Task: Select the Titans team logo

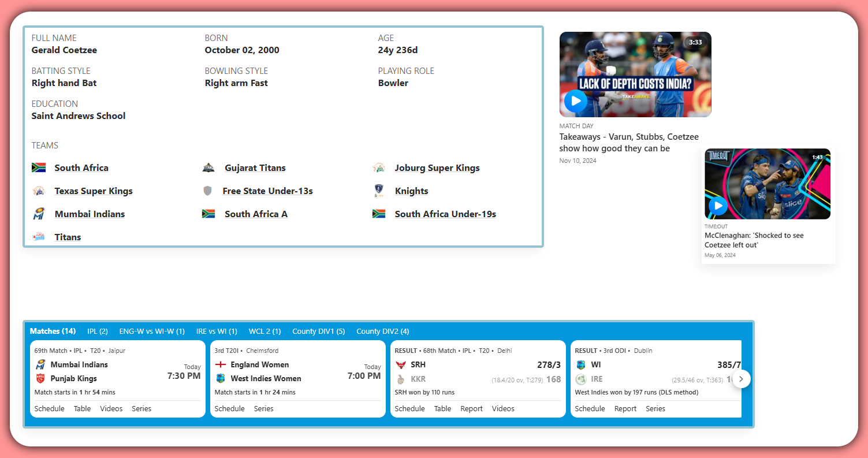Action: click(39, 237)
